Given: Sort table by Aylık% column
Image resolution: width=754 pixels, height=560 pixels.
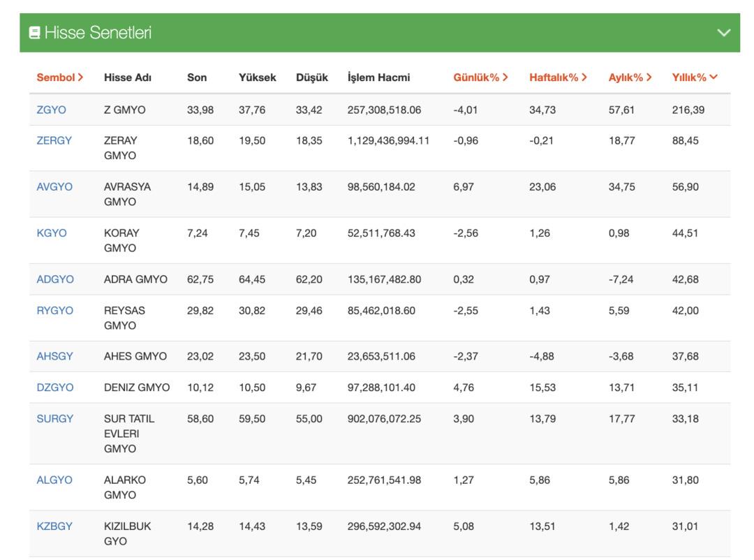Looking at the screenshot, I should 630,78.
